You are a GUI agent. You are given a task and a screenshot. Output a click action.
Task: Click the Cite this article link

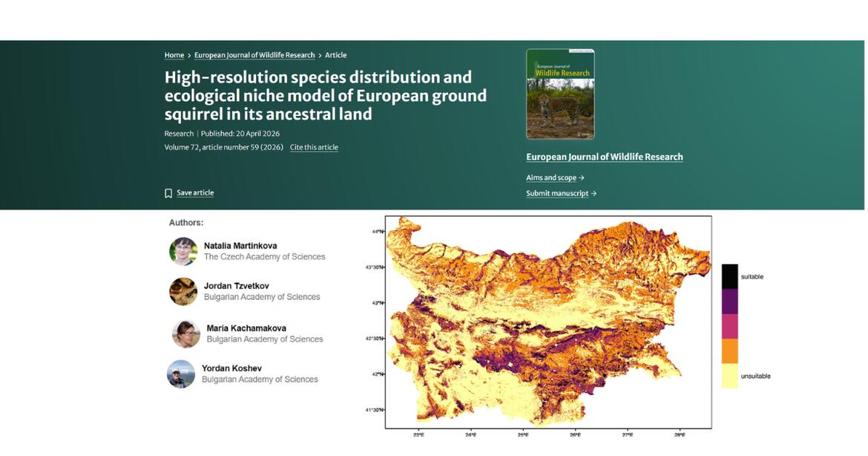314,147
